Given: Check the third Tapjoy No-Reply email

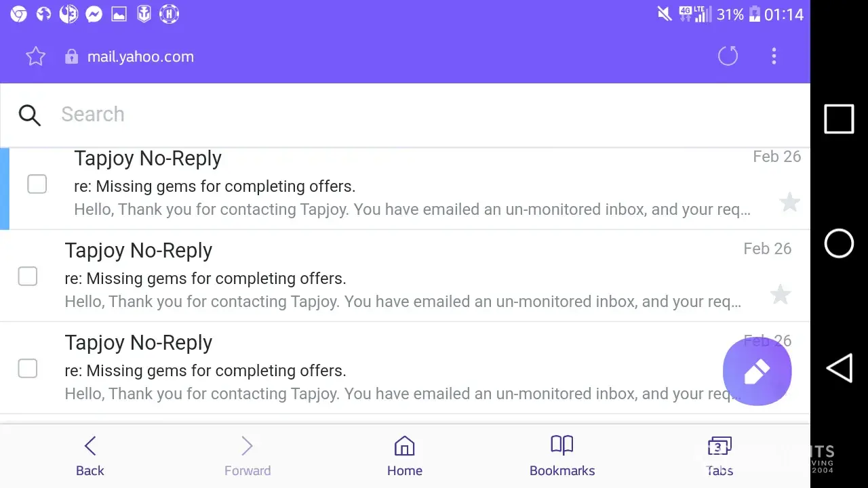Looking at the screenshot, I should 28,369.
